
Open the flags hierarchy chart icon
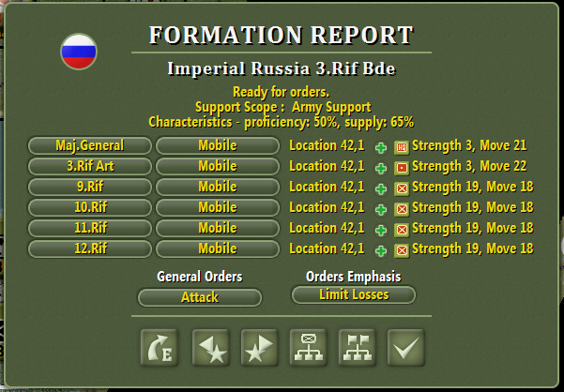tap(358, 347)
